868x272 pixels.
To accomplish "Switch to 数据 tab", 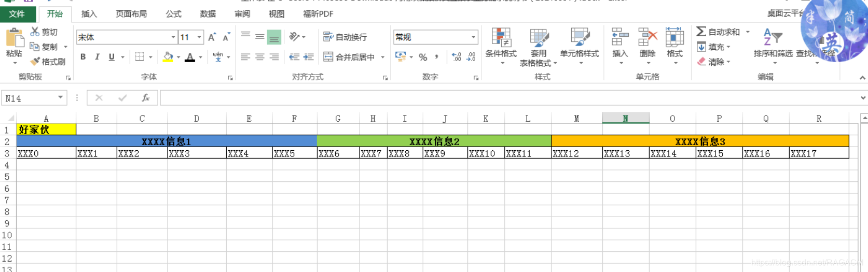I will point(208,14).
